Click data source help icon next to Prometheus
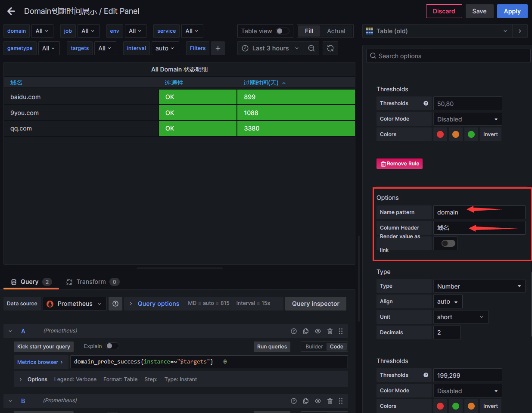Viewport: 532px width, 413px height. coord(115,304)
